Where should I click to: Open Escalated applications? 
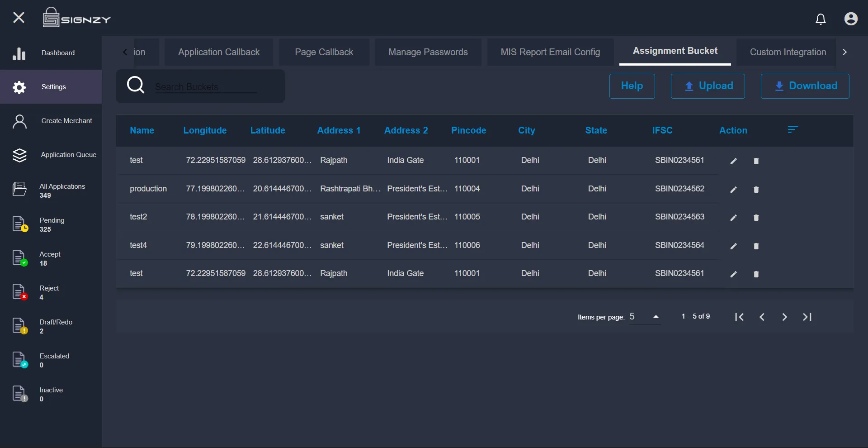pyautogui.click(x=51, y=360)
